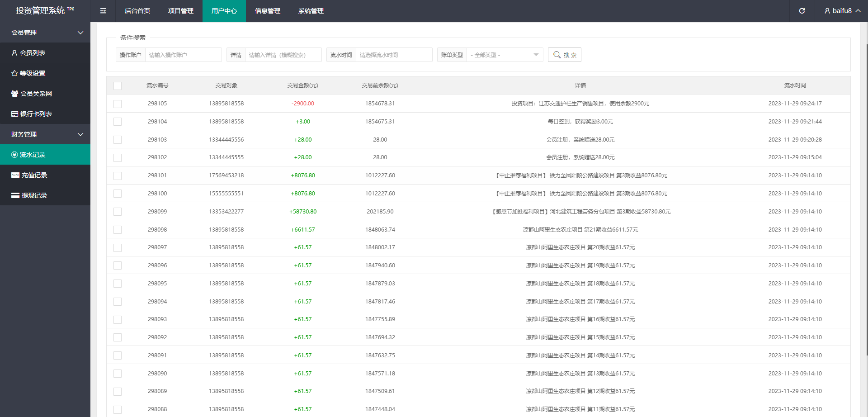868x417 pixels.
Task: Open 等级设置 via its star icon
Action: [x=14, y=73]
